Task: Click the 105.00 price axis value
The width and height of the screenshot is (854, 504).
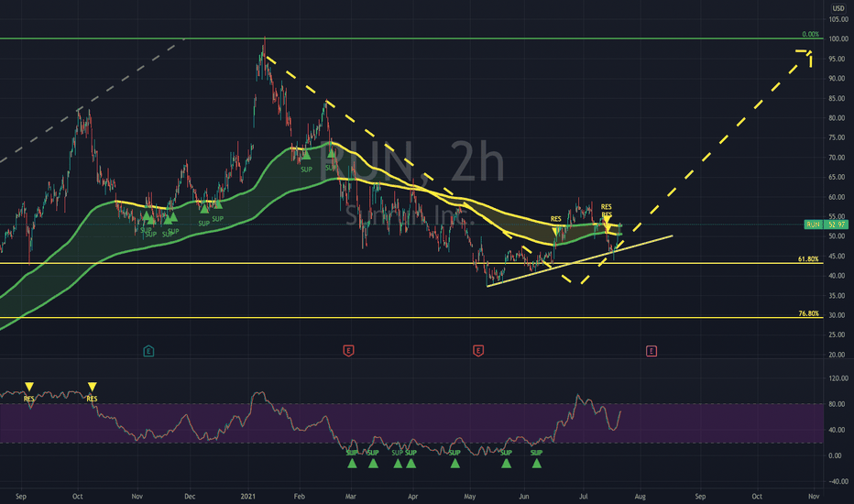Action: point(838,19)
